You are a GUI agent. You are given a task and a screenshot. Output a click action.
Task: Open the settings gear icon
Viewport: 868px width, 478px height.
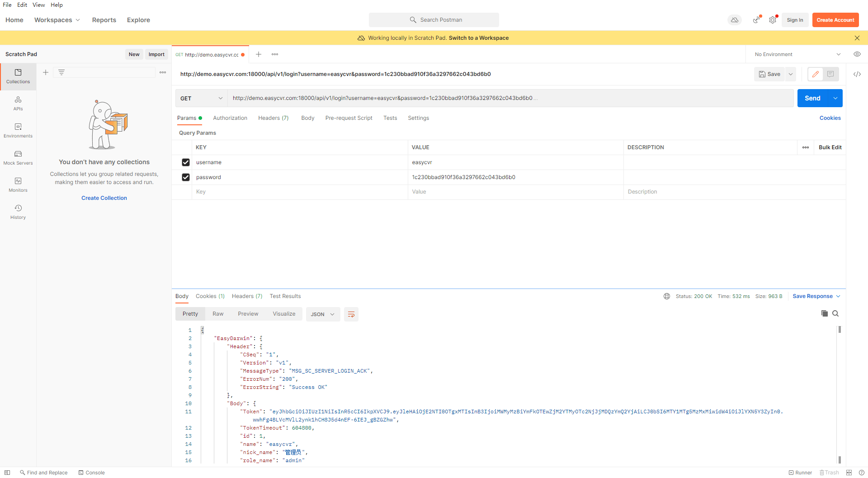(773, 20)
